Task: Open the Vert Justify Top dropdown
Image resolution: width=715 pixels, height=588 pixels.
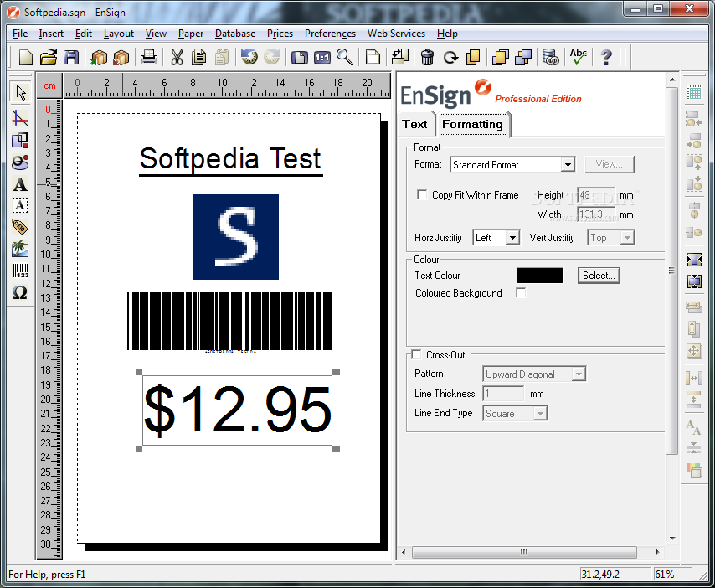Action: point(627,238)
